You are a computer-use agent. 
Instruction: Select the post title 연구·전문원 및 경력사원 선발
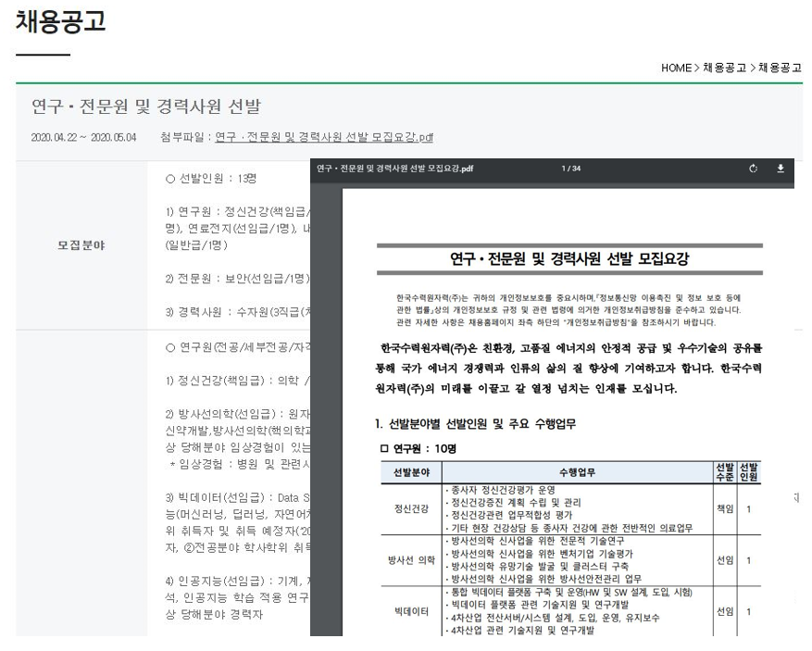[x=146, y=106]
